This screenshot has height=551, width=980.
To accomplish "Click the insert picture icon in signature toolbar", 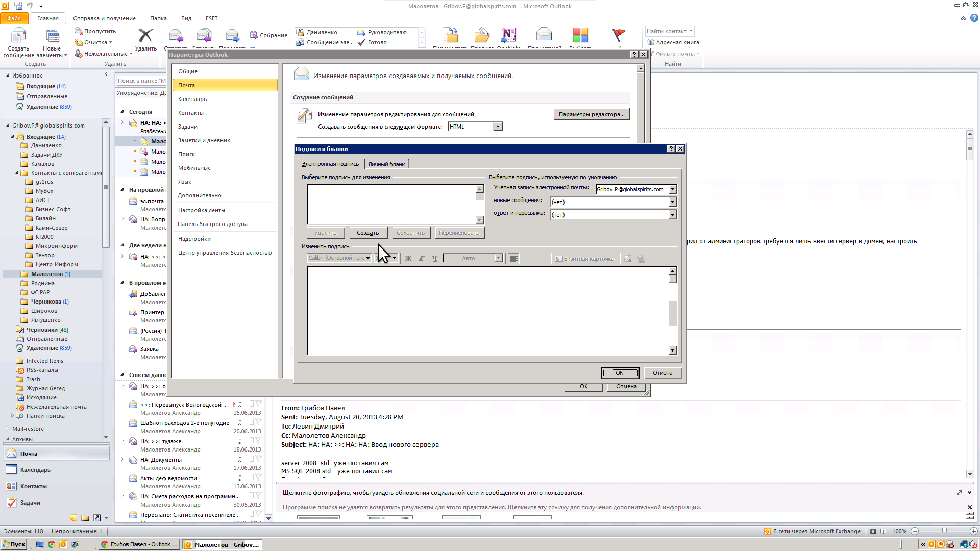I will tap(627, 259).
